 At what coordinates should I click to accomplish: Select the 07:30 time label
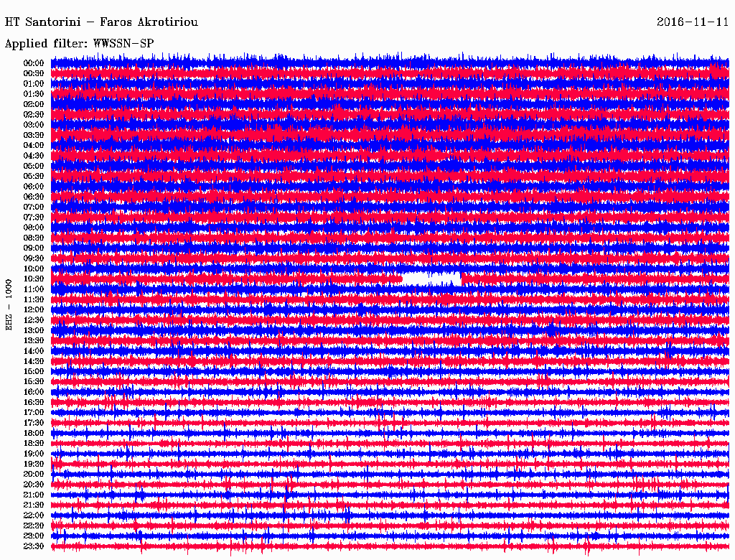point(34,217)
